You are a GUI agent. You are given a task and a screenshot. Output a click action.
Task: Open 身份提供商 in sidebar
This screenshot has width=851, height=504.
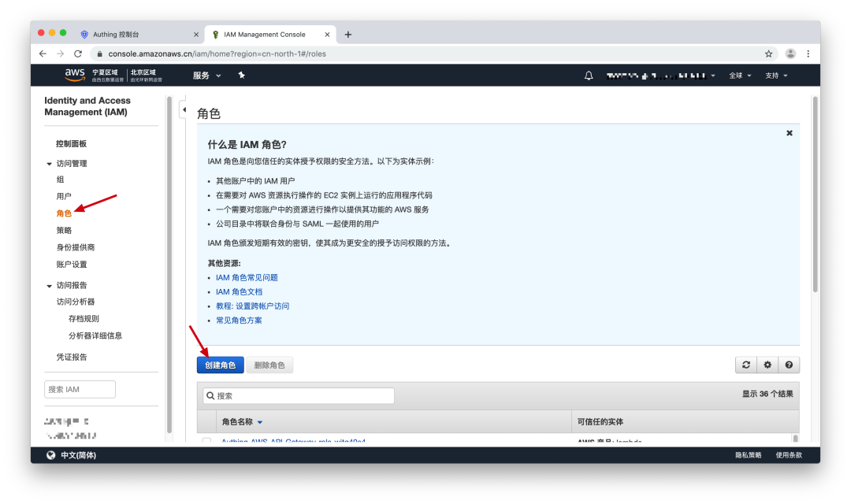76,247
